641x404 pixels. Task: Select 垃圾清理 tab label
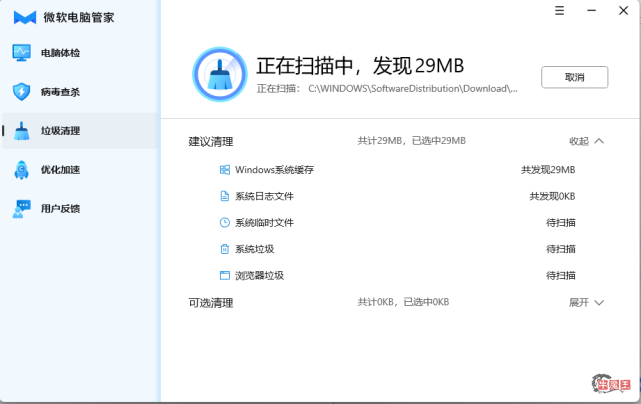pos(61,131)
